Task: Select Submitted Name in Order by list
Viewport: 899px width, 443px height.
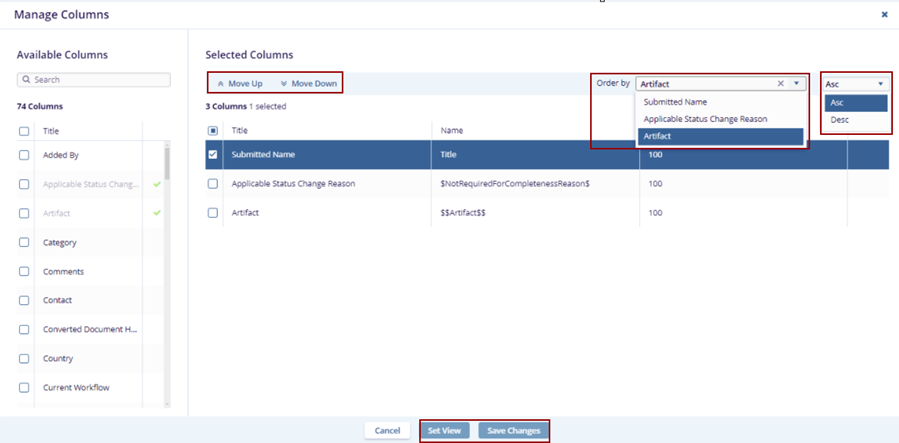Action: (x=675, y=102)
